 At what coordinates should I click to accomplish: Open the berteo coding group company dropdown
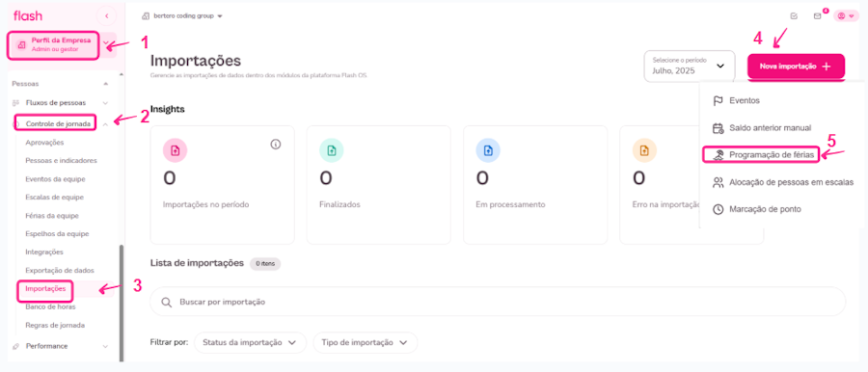pos(182,16)
